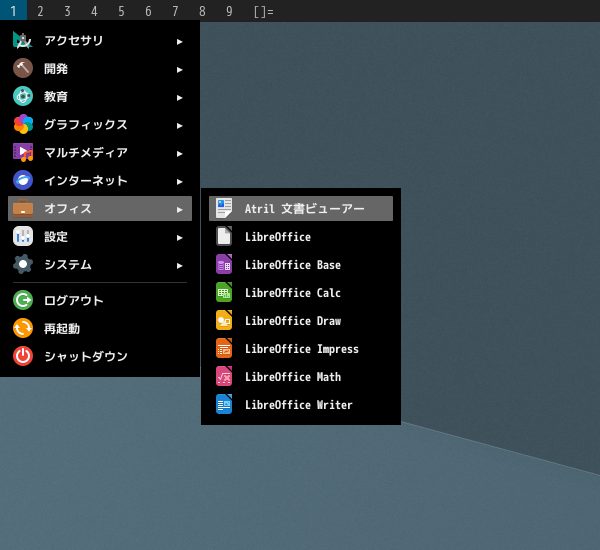Expand the システム submenu arrow

[x=180, y=265]
